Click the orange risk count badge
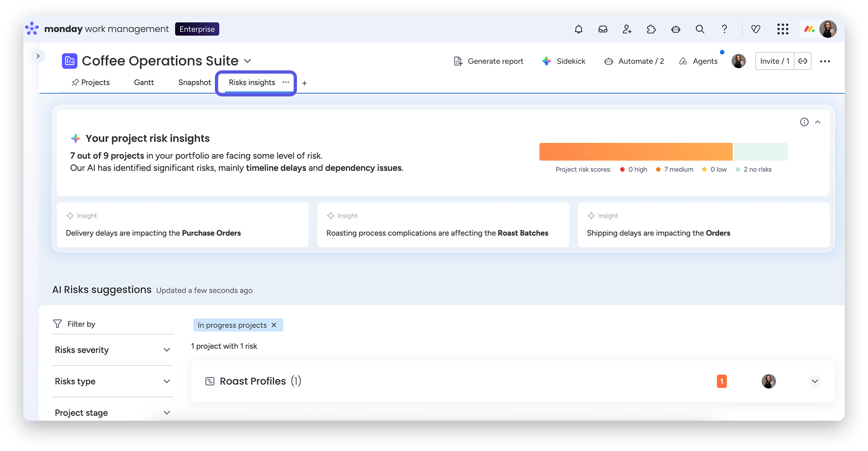868x451 pixels. tap(722, 381)
